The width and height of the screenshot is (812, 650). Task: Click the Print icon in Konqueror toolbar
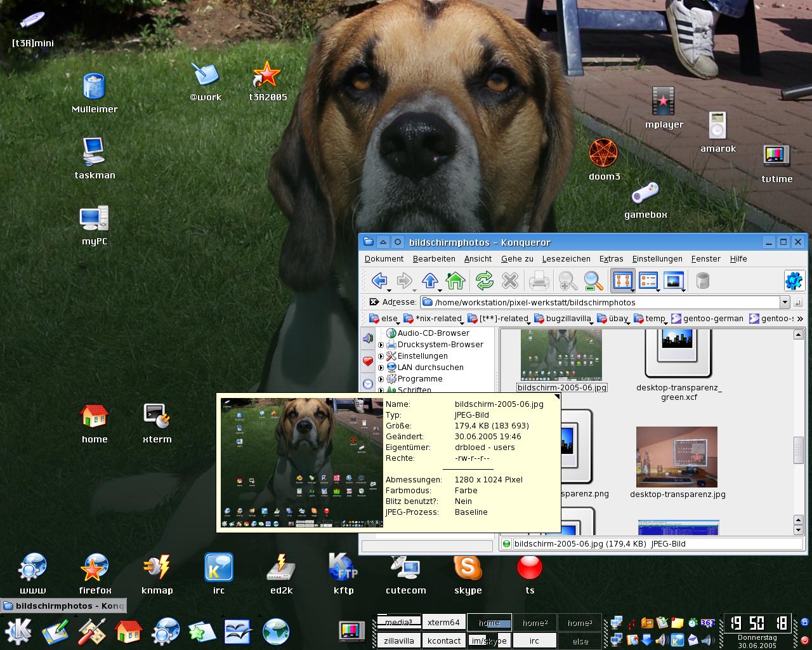[539, 281]
